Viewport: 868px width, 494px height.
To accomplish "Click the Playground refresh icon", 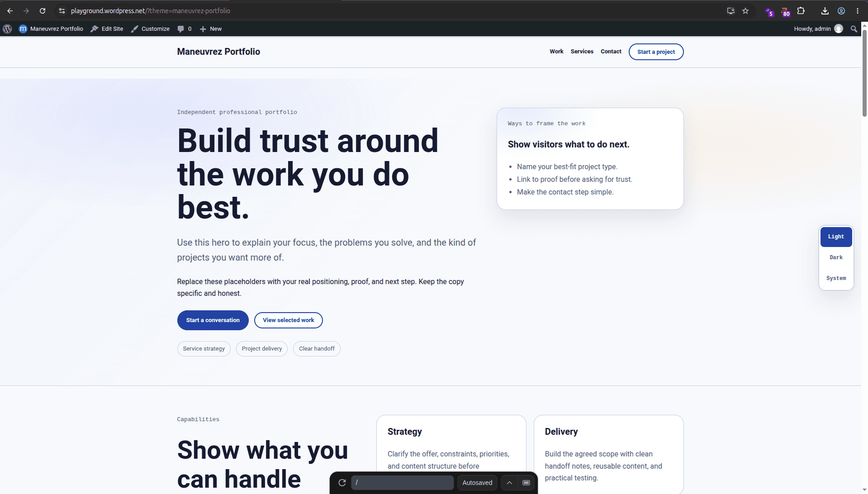I will [x=342, y=483].
